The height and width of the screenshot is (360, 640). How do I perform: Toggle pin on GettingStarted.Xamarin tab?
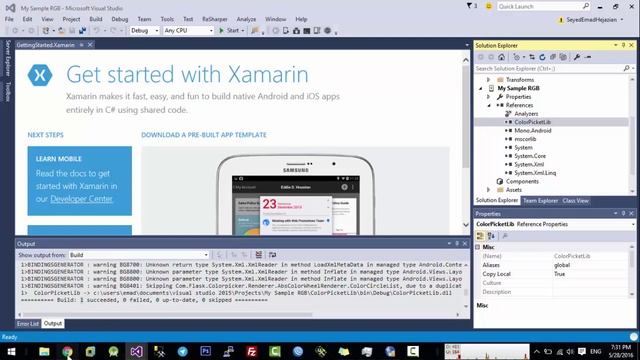pos(82,45)
